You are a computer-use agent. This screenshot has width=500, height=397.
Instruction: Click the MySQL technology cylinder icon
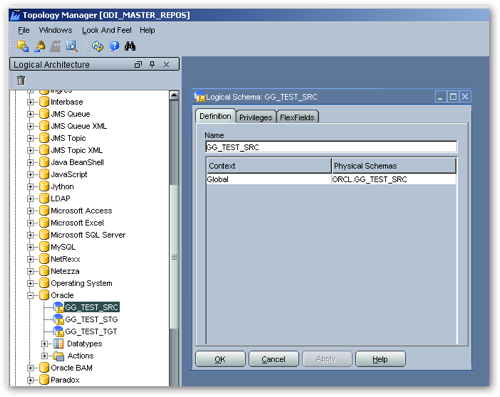(x=44, y=247)
